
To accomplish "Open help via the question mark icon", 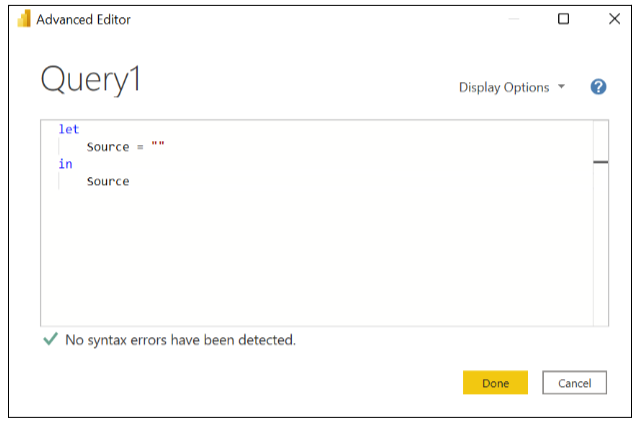I will 598,87.
